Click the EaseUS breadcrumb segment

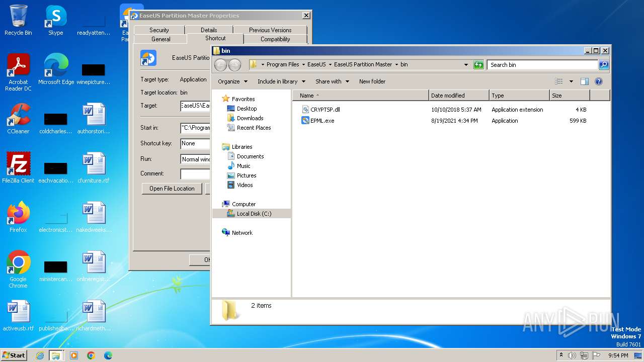coord(316,65)
